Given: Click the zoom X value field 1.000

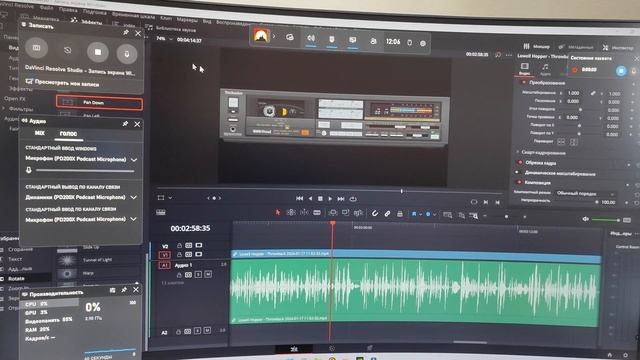Looking at the screenshot, I should (574, 93).
